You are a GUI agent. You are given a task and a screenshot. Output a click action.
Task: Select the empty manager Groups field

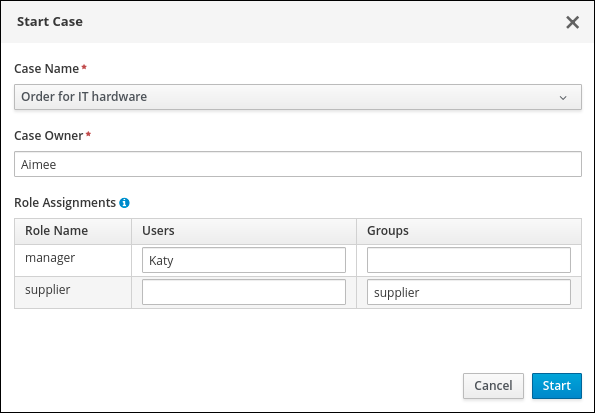(469, 260)
